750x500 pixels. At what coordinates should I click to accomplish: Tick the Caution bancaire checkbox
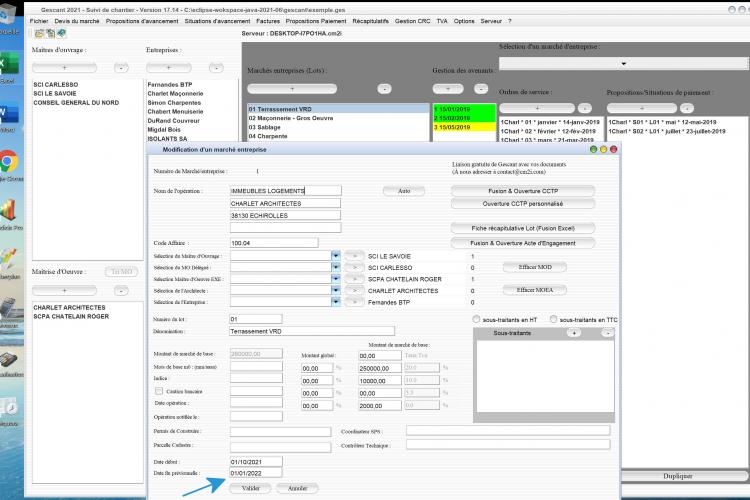point(159,391)
